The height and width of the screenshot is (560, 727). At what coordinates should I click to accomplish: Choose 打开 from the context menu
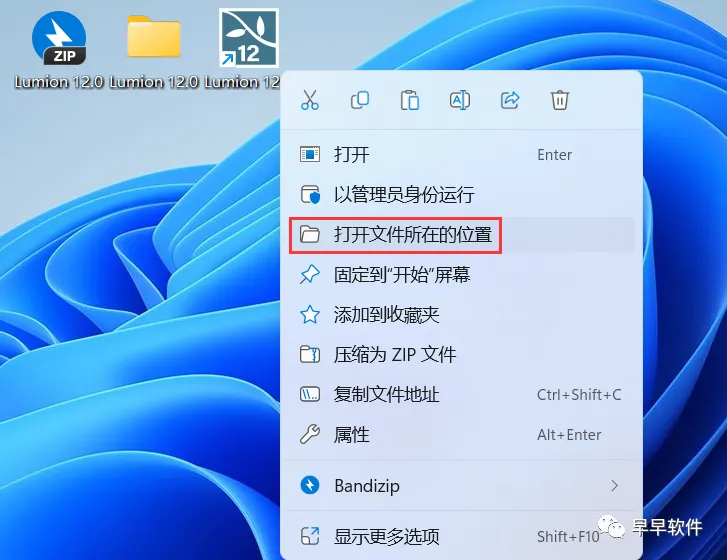coord(461,154)
